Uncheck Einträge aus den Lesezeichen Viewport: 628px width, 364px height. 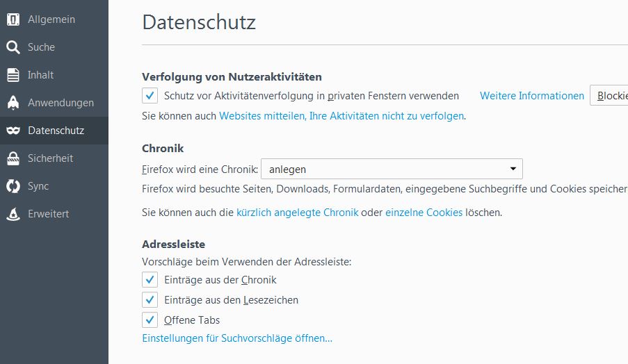[150, 299]
